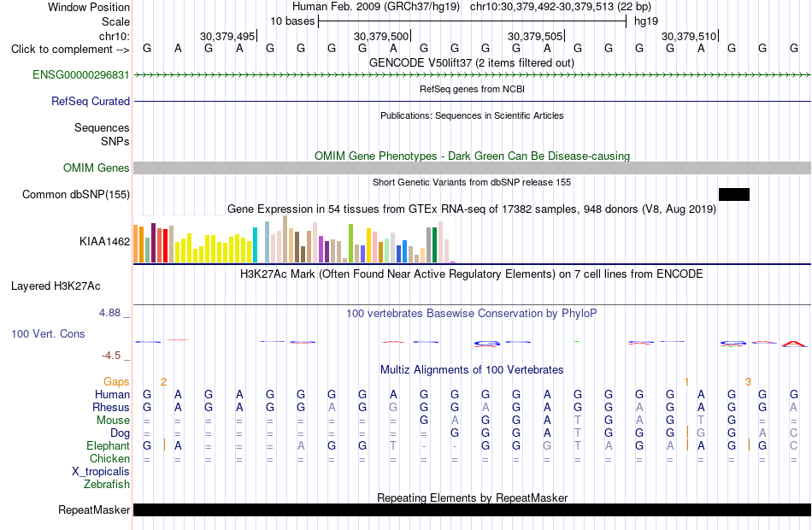Click the 'Click to complement -->' label
This screenshot has height=530, width=812.
(x=70, y=50)
